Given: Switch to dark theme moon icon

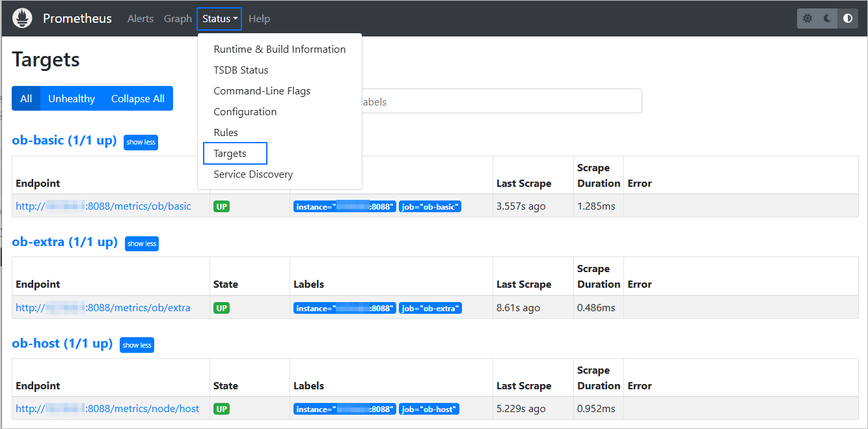Looking at the screenshot, I should (827, 18).
